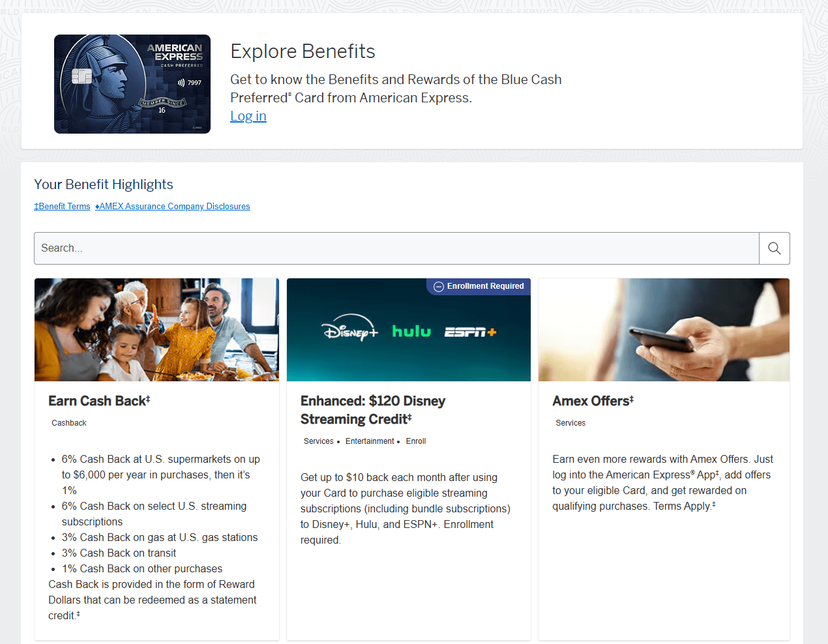This screenshot has width=828, height=644.
Task: Click '6% Cash Back on select U.S. streaming' bullet
Action: click(x=155, y=514)
